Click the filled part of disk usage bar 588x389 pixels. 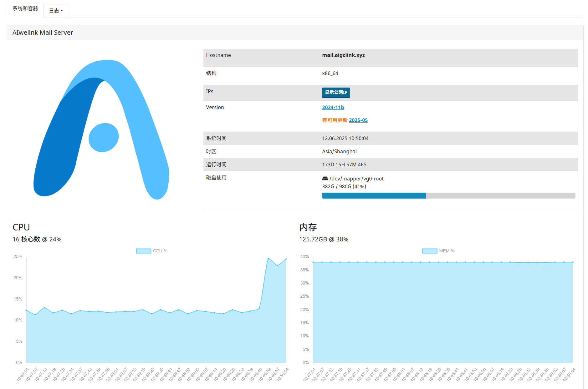374,196
